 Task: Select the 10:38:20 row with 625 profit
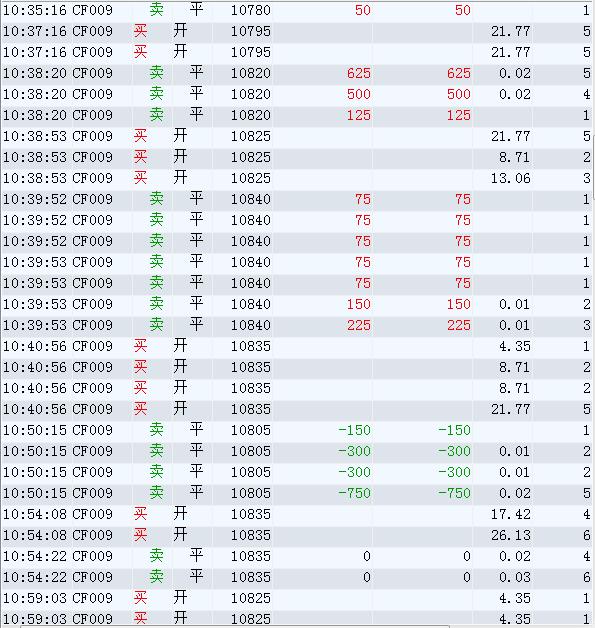click(x=297, y=73)
